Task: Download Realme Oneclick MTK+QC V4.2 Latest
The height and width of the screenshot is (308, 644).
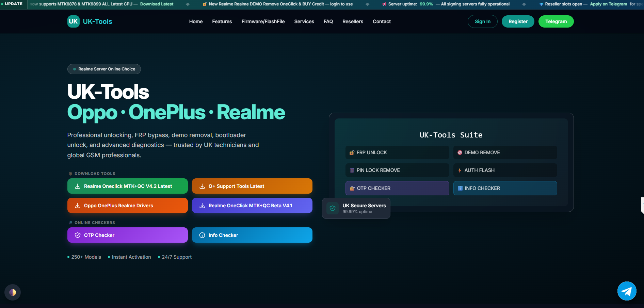Action: coord(128,186)
